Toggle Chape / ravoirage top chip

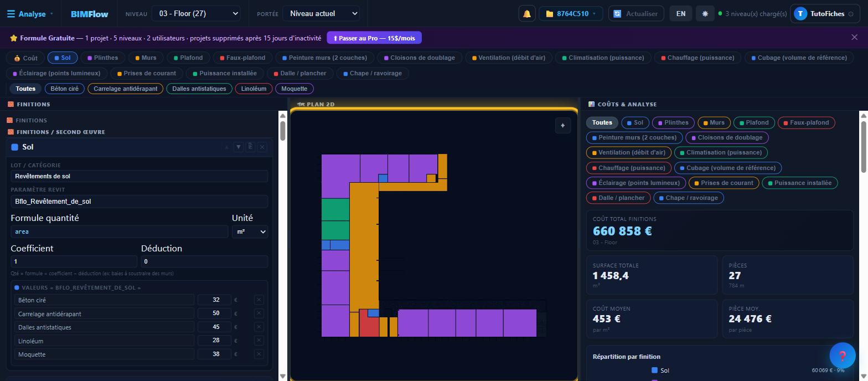(373, 73)
